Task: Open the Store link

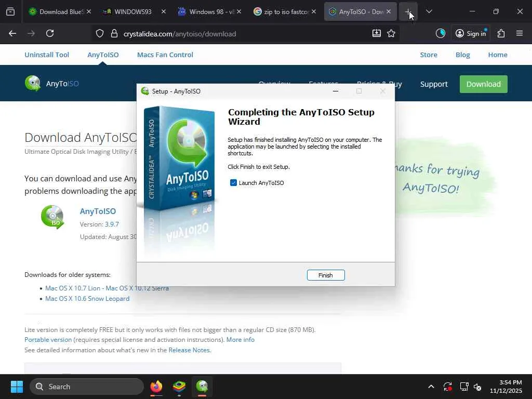Action: [429, 55]
